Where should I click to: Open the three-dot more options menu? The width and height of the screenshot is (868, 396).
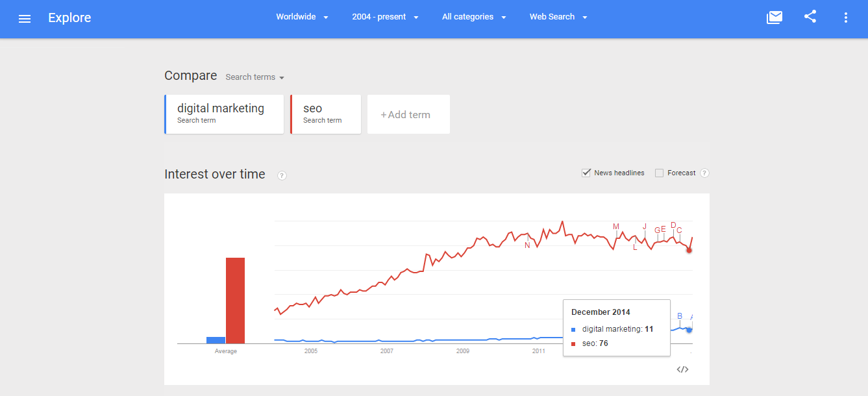coord(845,18)
